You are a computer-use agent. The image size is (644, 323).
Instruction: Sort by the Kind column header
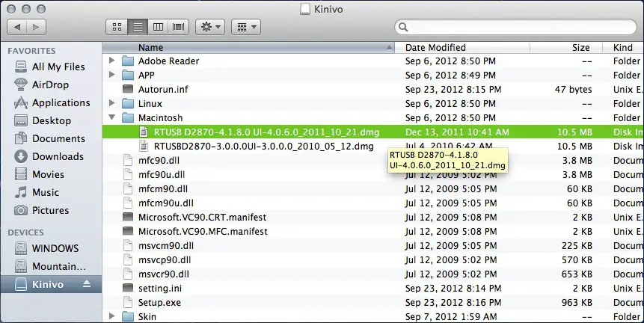pyautogui.click(x=623, y=48)
